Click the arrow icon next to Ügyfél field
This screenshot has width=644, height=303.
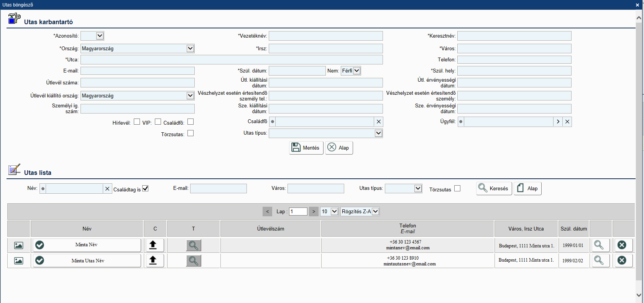[x=558, y=122]
